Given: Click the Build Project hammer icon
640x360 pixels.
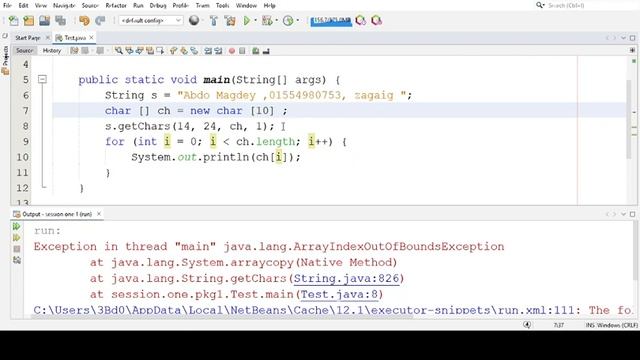Looking at the screenshot, I should pyautogui.click(x=213, y=20).
